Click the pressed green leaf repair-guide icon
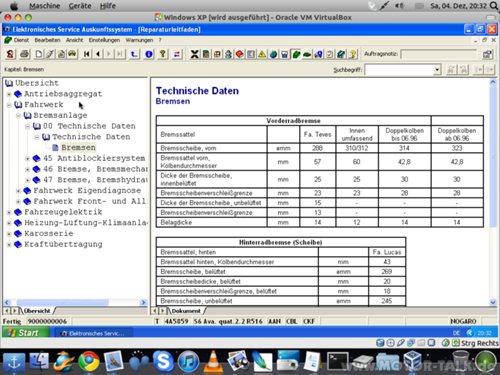 coord(296,54)
